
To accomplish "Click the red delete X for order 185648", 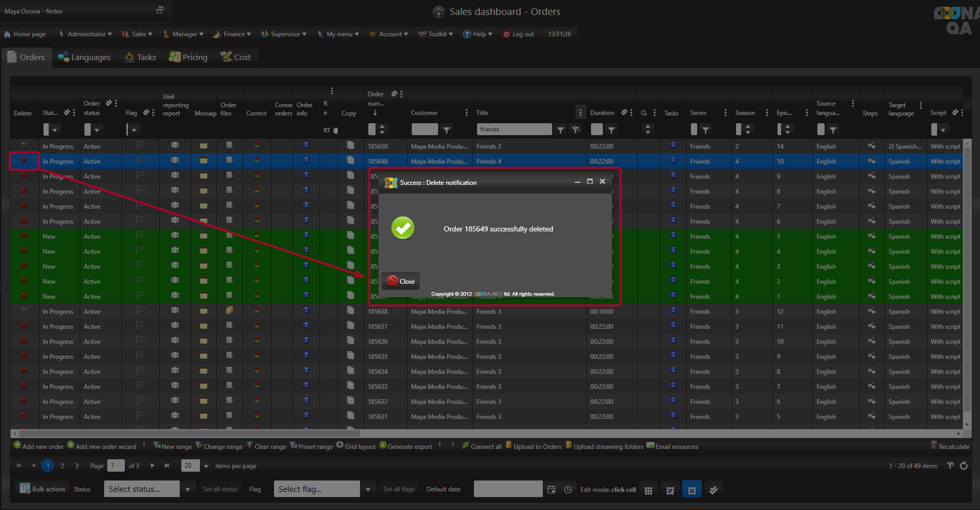I will tap(24, 161).
